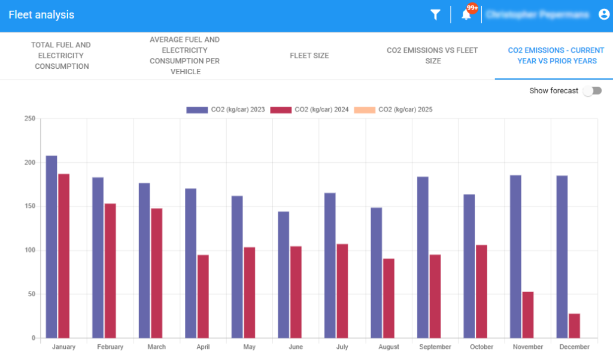Hide the CO2 (kg/car) 2024 legend series
The width and height of the screenshot is (613, 364).
tap(309, 110)
